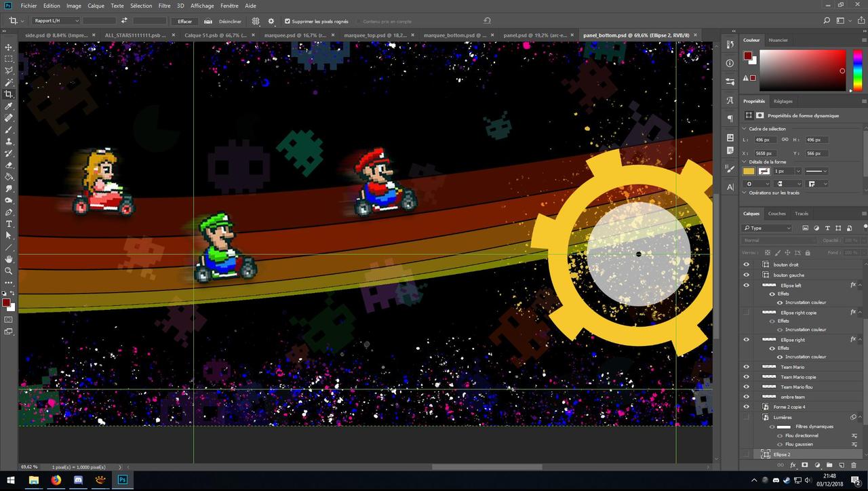
Task: Click the shape fill yellow swatch
Action: click(749, 171)
